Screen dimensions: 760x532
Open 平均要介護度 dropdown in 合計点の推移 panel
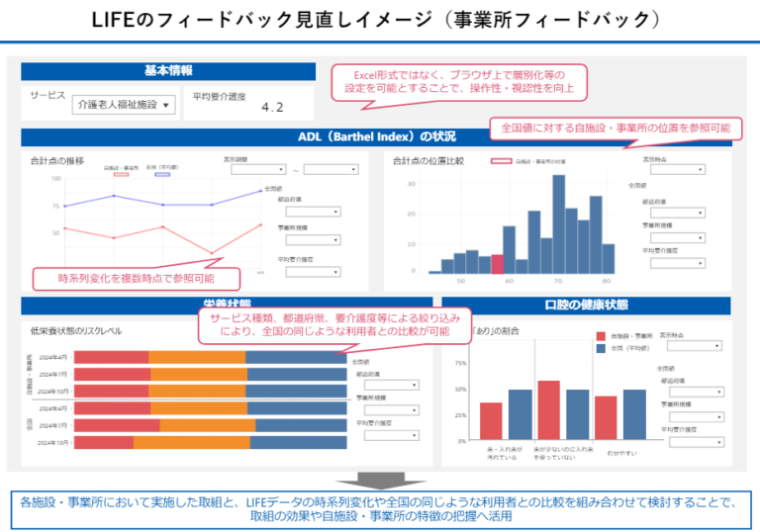(x=313, y=272)
